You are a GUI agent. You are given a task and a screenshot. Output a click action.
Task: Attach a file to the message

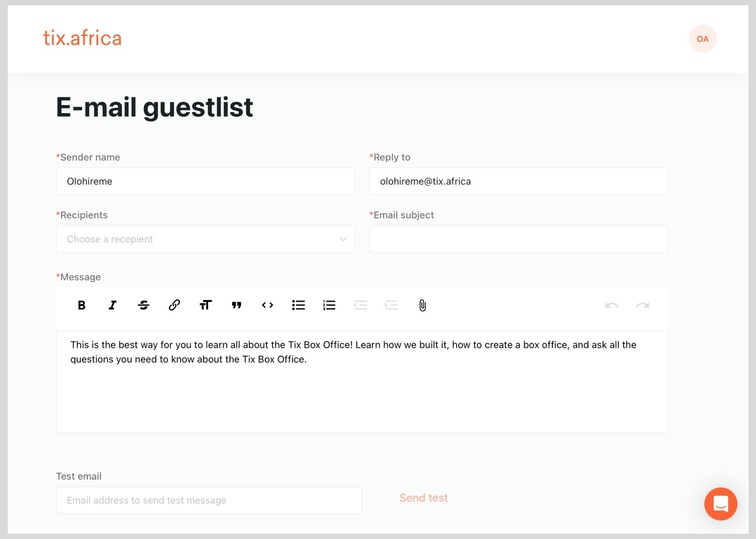pos(422,305)
